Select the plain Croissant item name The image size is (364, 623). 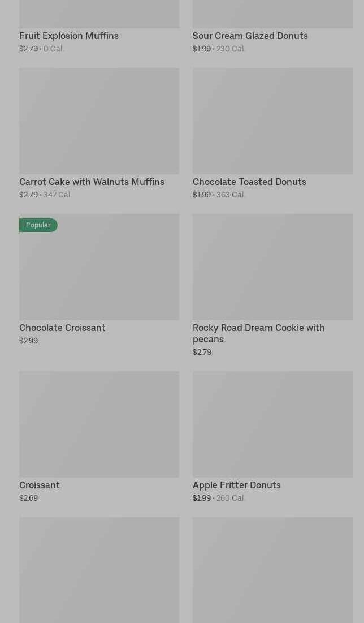pyautogui.click(x=40, y=485)
